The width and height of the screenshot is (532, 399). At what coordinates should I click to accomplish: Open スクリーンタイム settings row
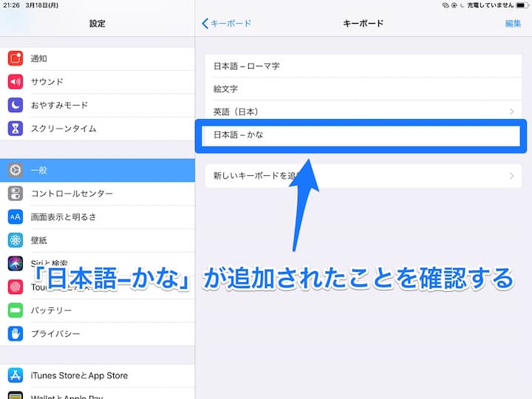tap(98, 129)
